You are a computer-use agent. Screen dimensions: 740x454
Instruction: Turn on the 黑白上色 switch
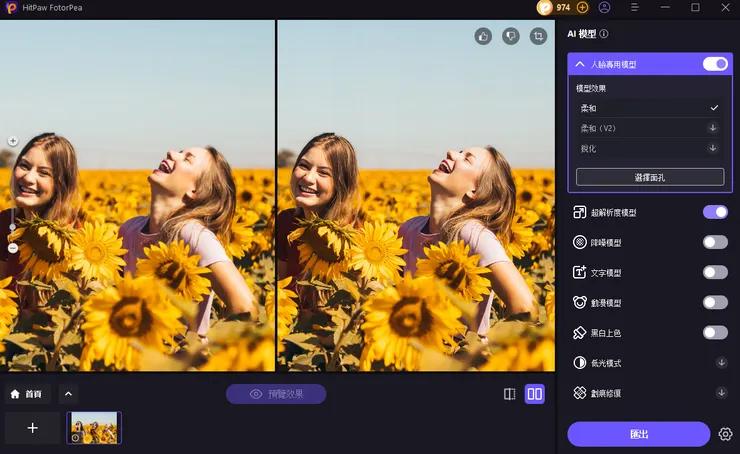715,332
